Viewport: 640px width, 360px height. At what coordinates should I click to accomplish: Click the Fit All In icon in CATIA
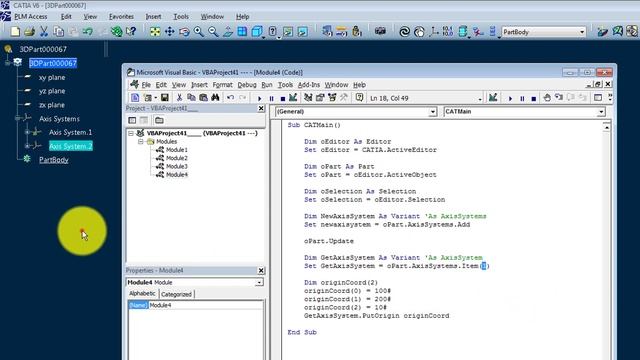point(155,31)
